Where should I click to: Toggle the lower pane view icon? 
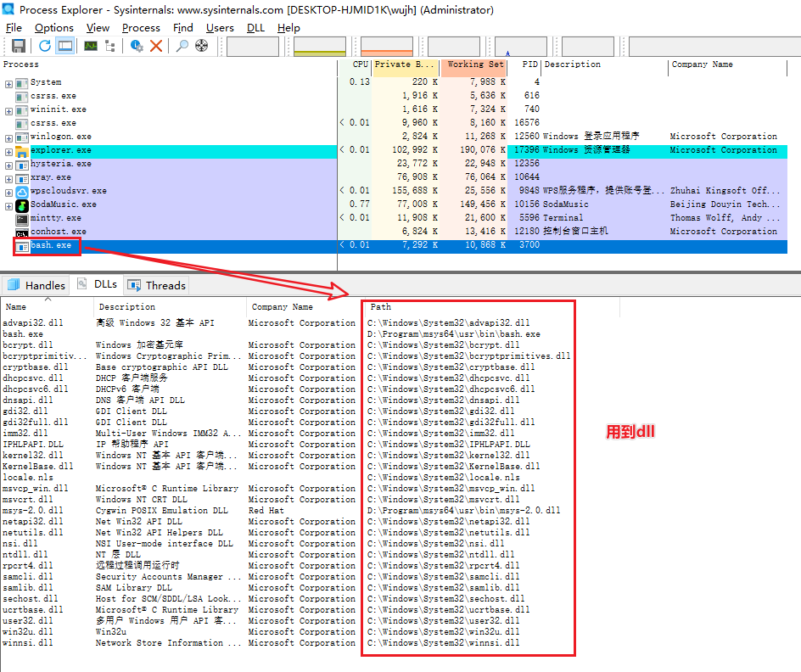point(64,46)
